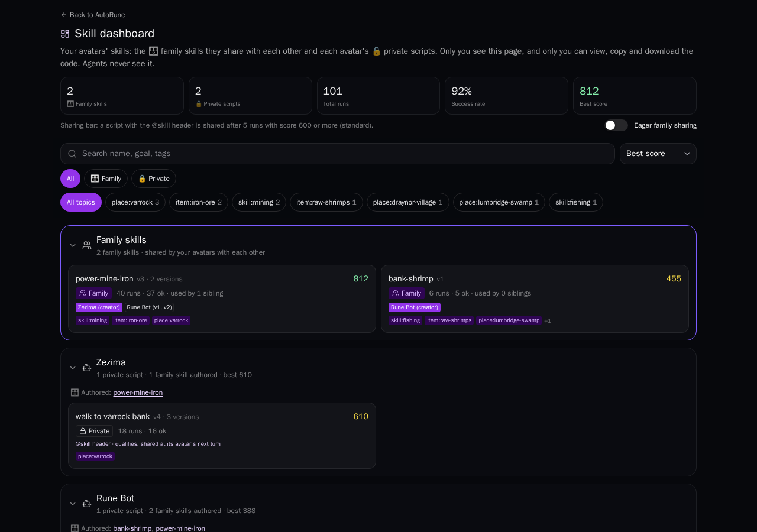Select the All filter tab
Screen dimensions: 757x532
(x=70, y=179)
